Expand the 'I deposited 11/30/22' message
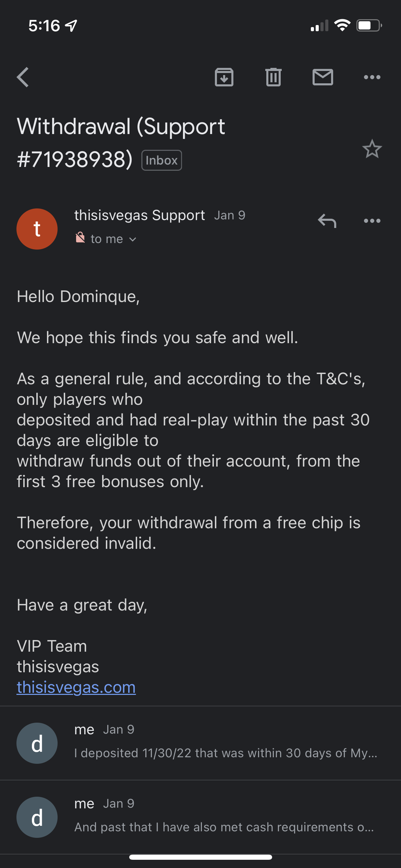 tap(226, 753)
